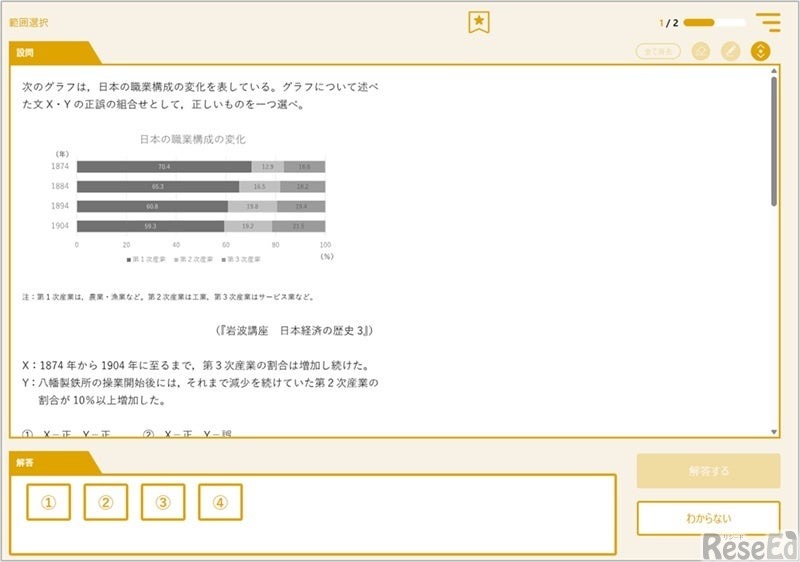Click the 1874 bar in the chart
Screen dimensions: 800x562
click(201, 167)
